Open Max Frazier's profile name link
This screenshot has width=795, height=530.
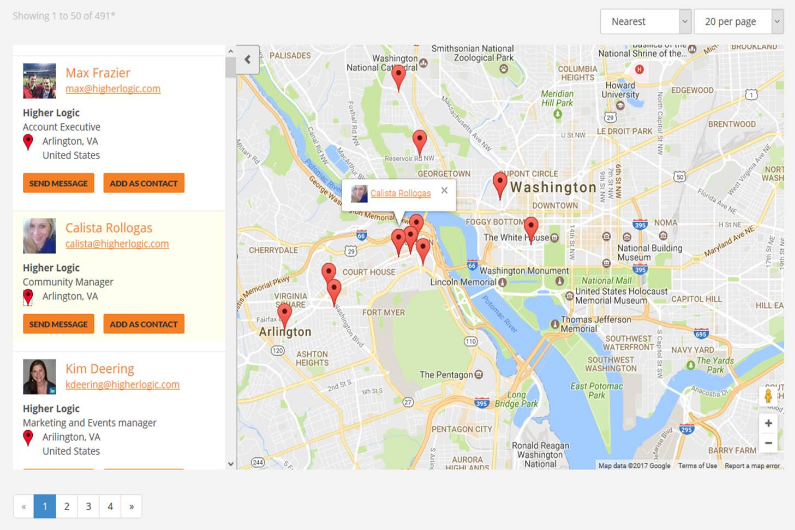click(98, 73)
